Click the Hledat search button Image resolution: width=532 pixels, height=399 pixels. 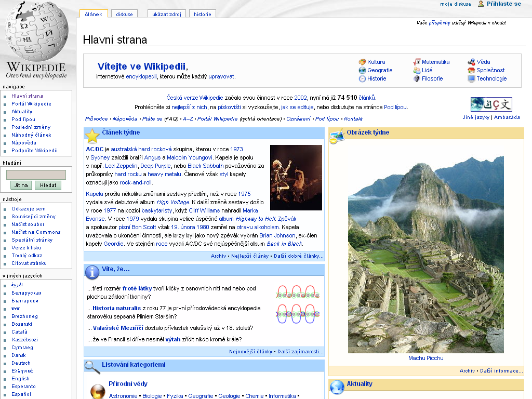coord(48,185)
